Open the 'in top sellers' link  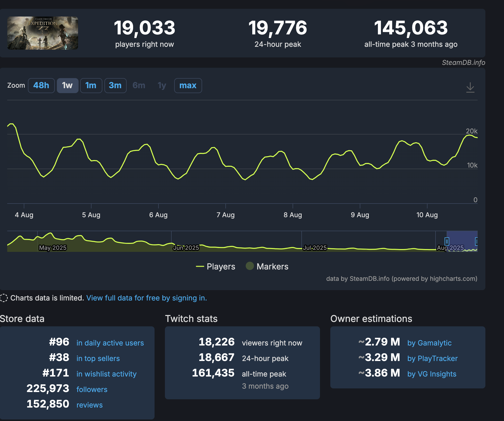tap(98, 358)
